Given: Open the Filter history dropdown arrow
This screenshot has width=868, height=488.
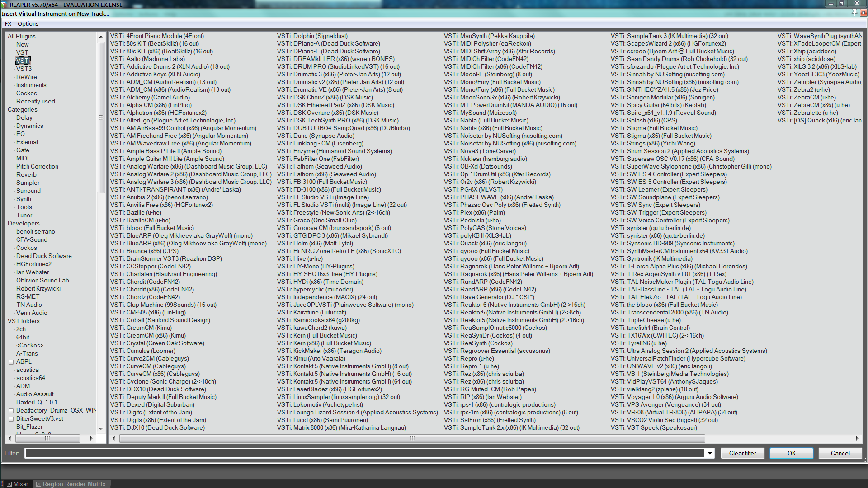Looking at the screenshot, I should click(x=710, y=453).
